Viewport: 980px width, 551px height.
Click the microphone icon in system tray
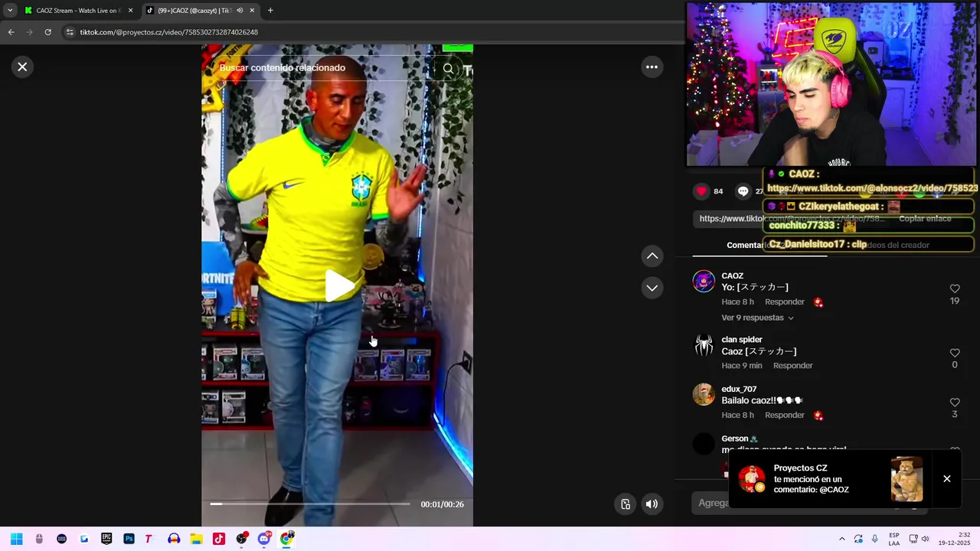pyautogui.click(x=874, y=539)
